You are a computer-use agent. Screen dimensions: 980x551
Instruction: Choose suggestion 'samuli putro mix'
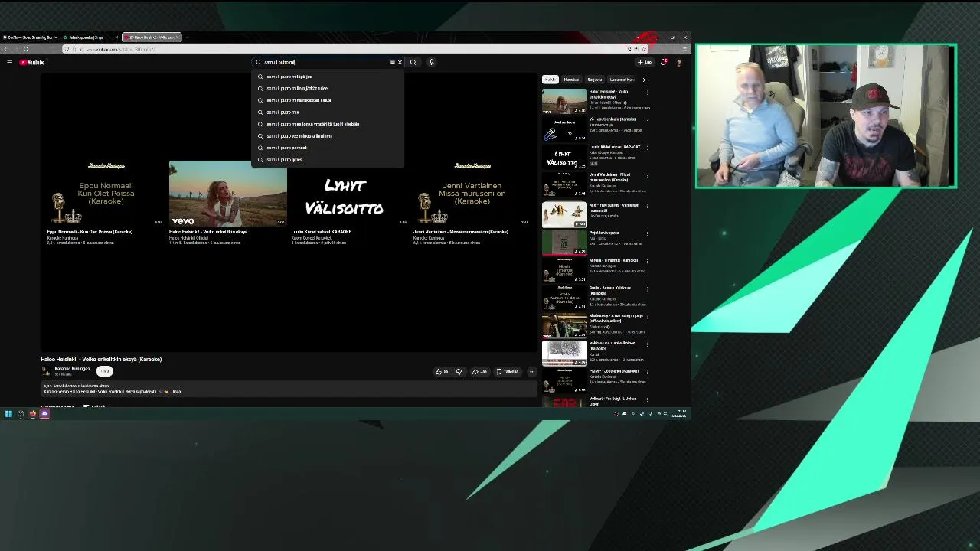(328, 112)
